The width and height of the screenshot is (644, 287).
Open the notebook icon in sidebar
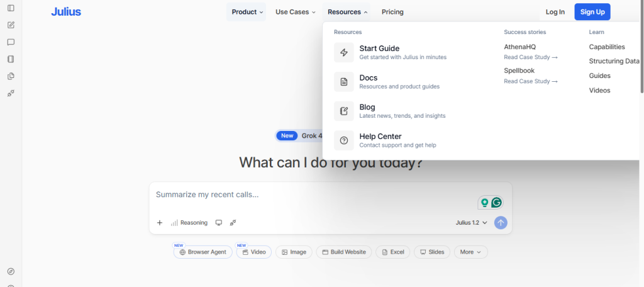(11, 59)
